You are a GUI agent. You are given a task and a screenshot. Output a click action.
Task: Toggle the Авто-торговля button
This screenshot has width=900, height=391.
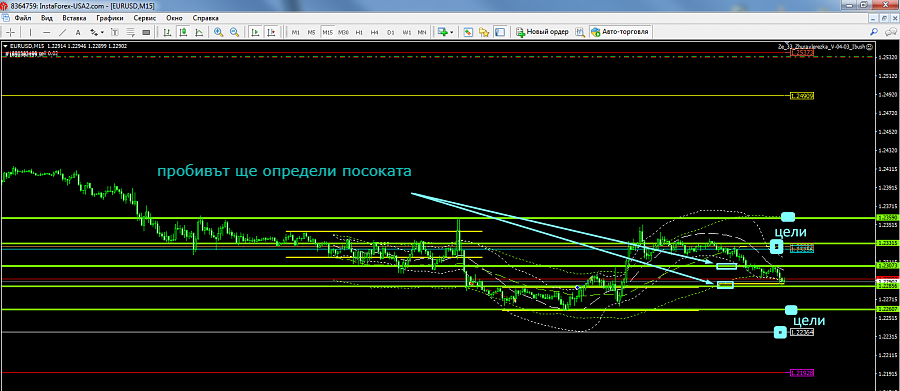click(620, 32)
